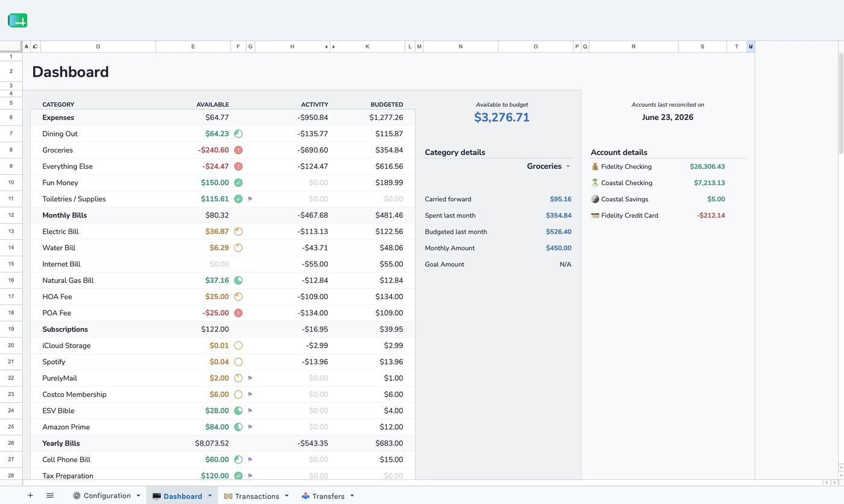Screen dimensions: 844x504
Task: Click the Subscriptions group row label
Action: tap(65, 329)
